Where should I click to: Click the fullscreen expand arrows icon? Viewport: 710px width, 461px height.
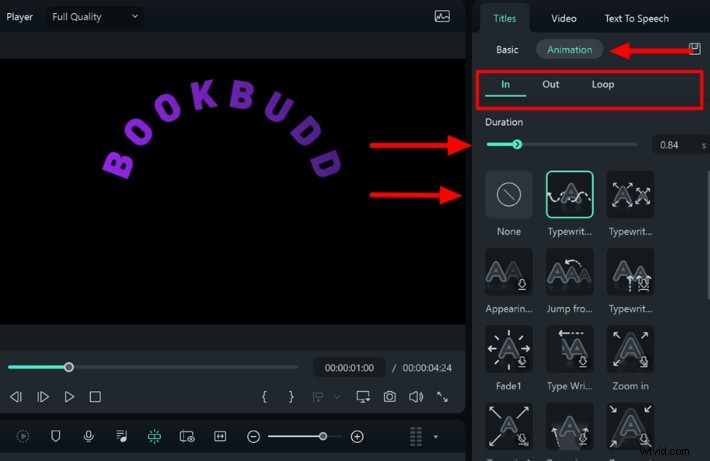click(x=442, y=397)
